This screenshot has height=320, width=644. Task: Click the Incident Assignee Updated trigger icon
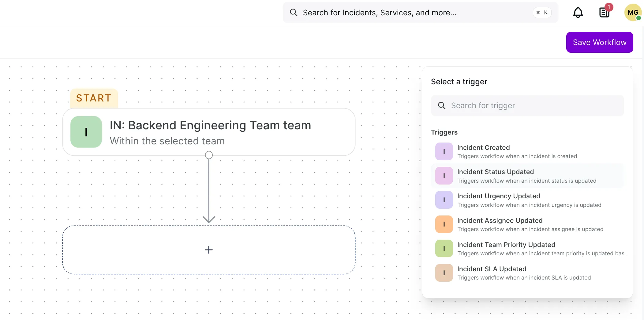click(444, 224)
